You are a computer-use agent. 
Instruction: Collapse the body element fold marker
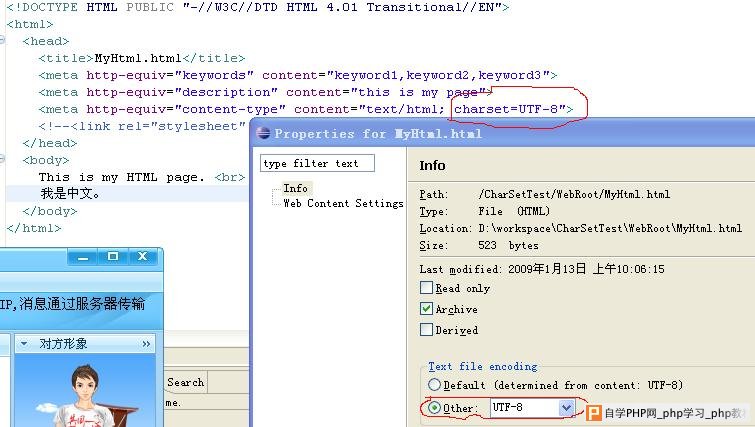(2, 159)
